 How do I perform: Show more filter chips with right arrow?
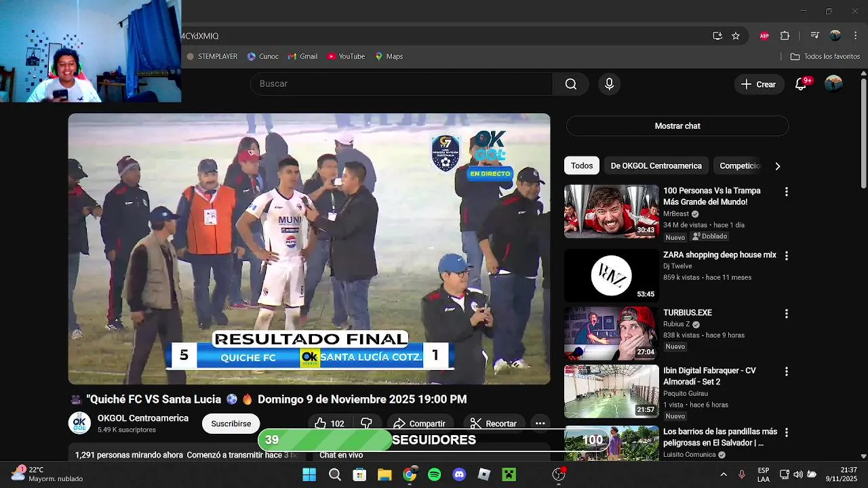point(778,166)
